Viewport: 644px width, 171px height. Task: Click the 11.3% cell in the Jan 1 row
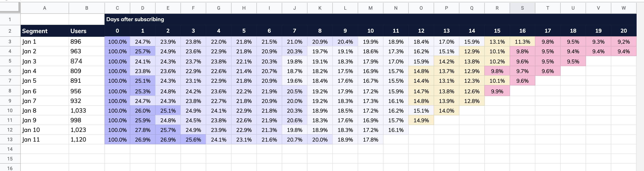point(522,41)
